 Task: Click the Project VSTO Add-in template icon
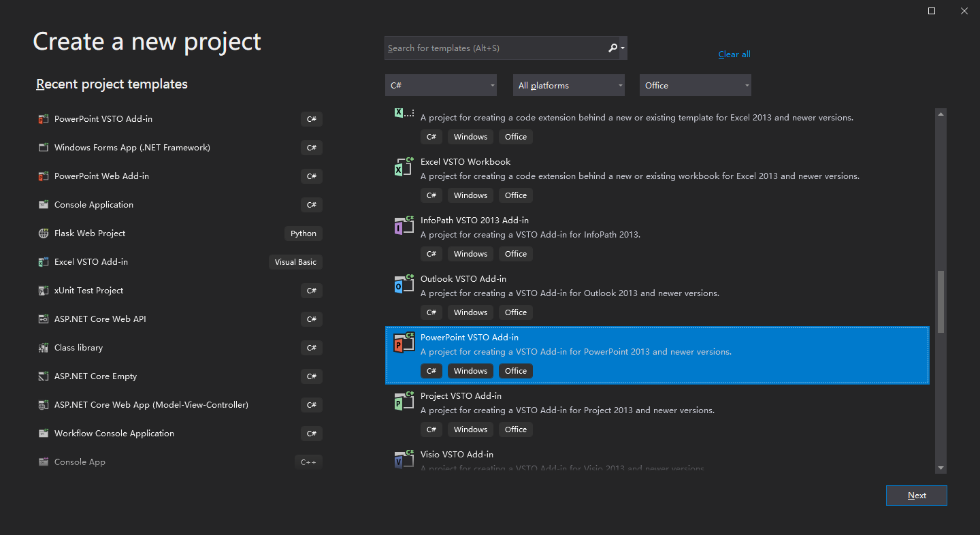404,401
